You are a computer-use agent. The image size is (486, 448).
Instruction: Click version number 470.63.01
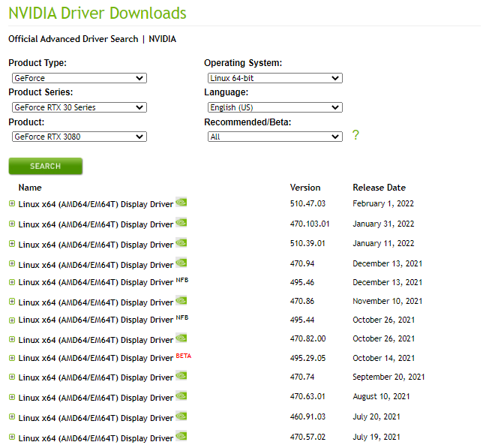click(307, 396)
